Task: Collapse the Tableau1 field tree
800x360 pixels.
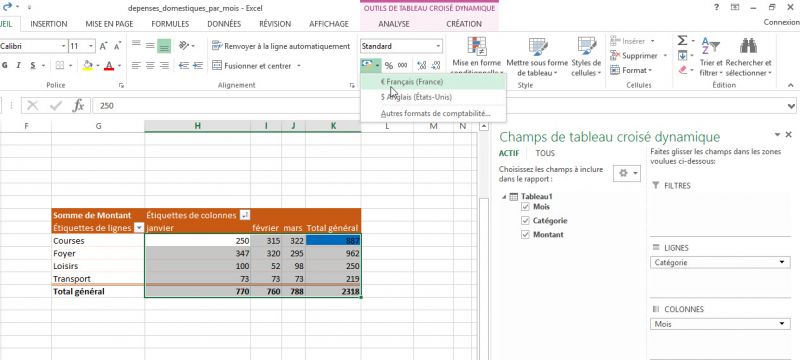Action: coord(504,197)
